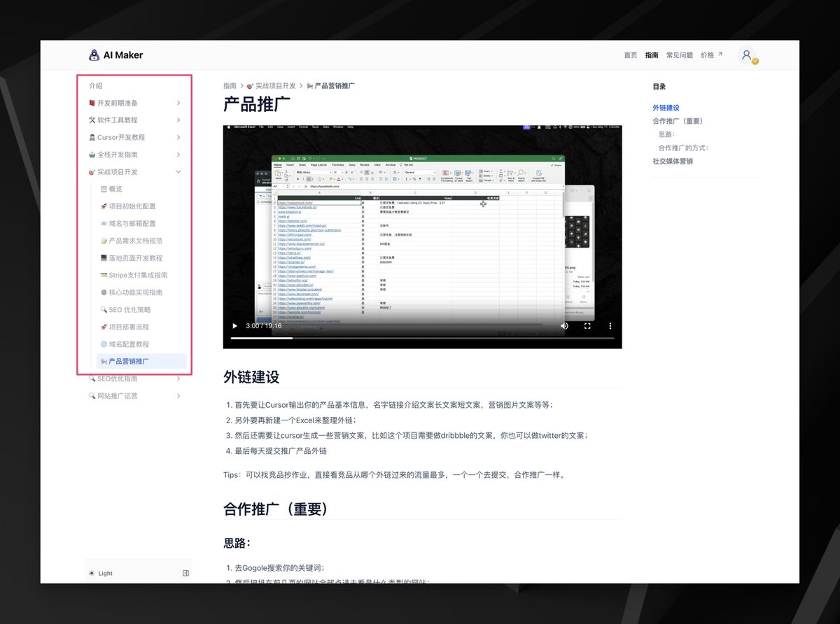Click the video time 3:00 / 19:16
This screenshot has height=624, width=840.
coord(264,326)
